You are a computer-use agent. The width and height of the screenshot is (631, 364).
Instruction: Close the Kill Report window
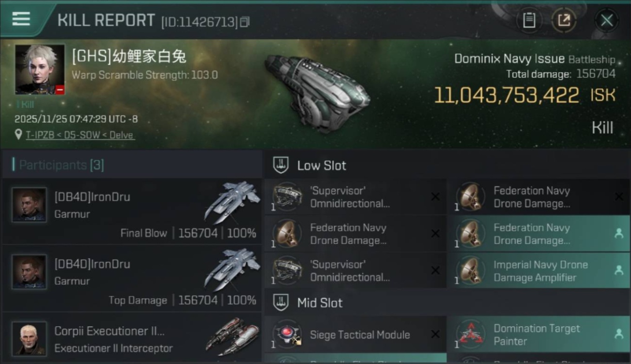[x=607, y=20]
